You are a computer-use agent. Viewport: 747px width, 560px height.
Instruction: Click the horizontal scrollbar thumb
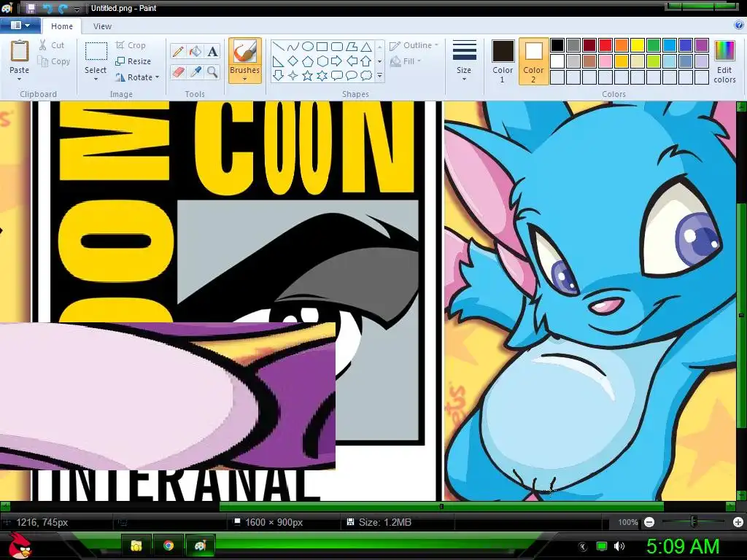point(441,506)
